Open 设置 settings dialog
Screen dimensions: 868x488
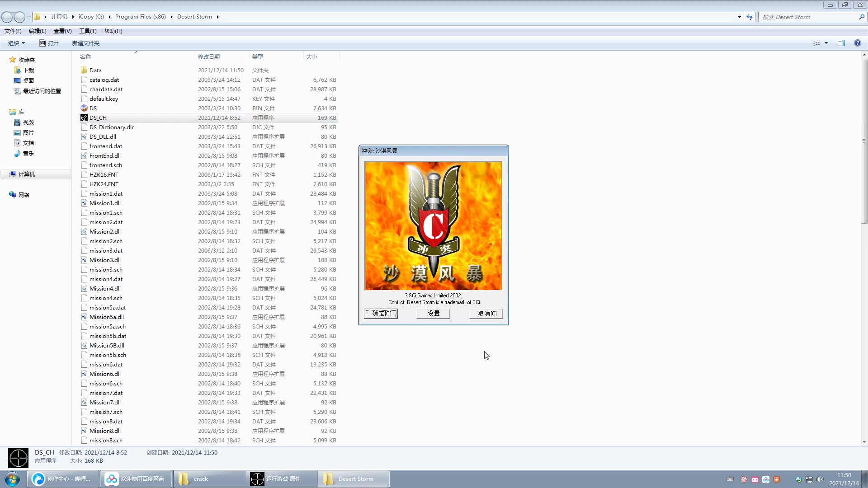[x=434, y=314]
